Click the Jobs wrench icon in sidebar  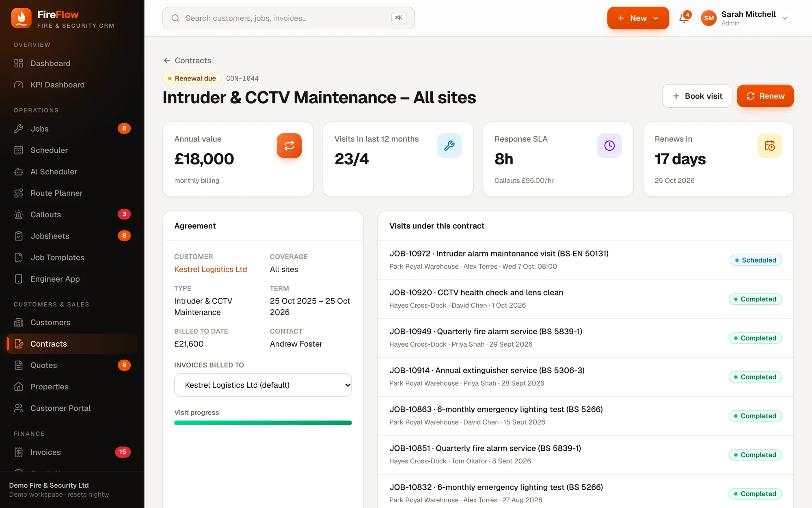click(x=19, y=129)
